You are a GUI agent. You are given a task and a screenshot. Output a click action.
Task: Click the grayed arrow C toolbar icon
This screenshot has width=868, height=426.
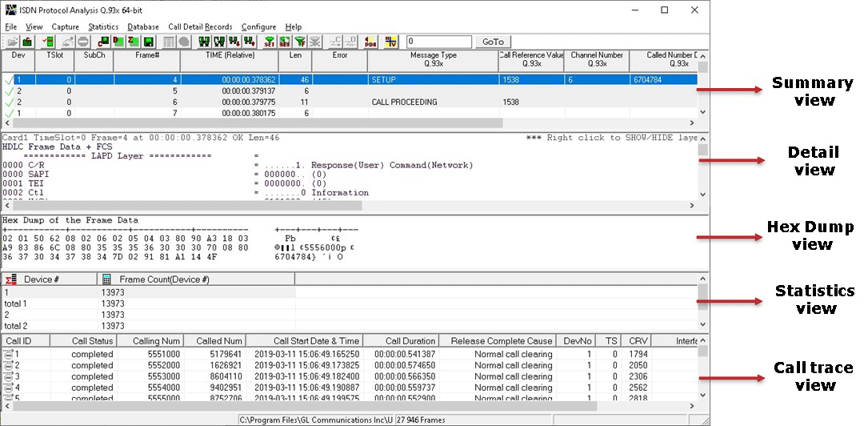click(x=335, y=42)
